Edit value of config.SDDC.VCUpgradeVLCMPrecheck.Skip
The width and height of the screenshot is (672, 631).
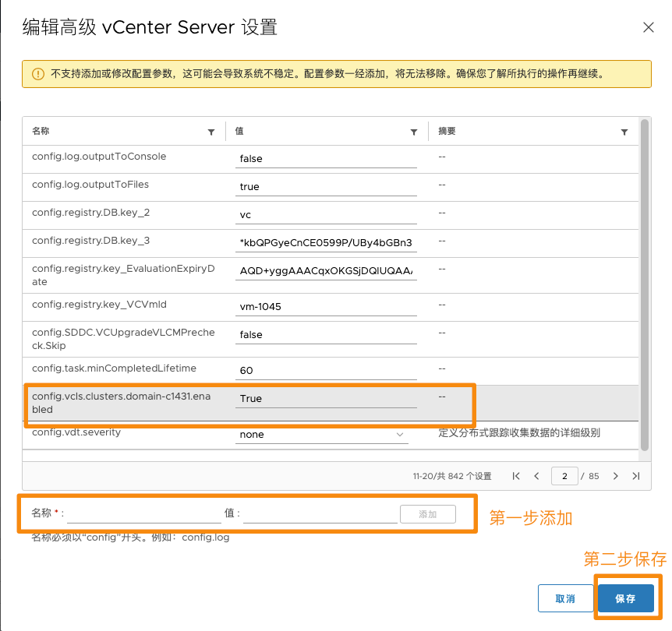pos(326,334)
